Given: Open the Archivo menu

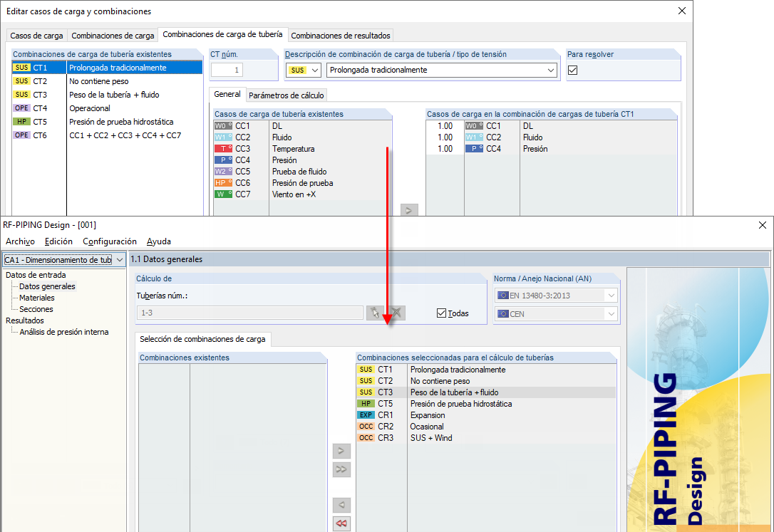Looking at the screenshot, I should (20, 241).
